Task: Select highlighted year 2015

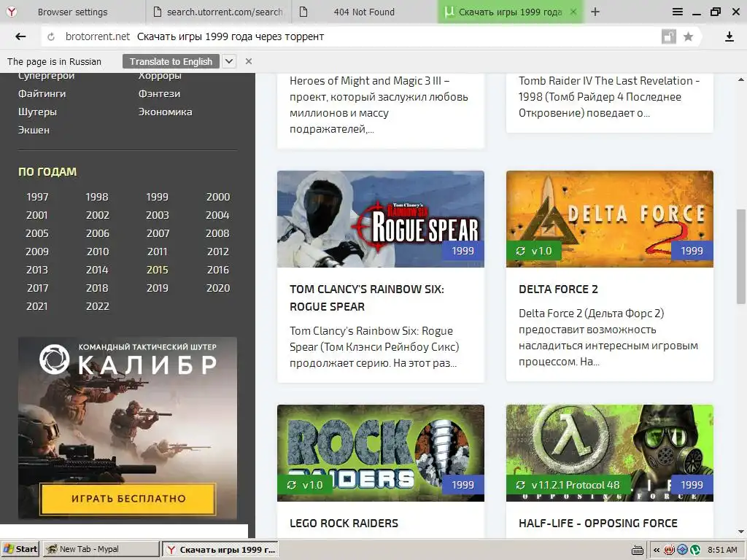Action: coord(158,270)
